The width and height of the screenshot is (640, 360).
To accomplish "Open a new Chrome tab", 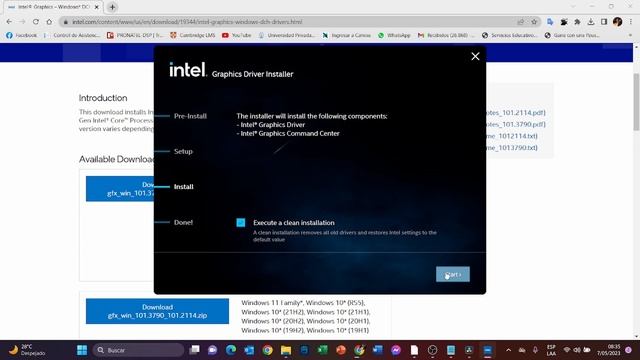I will coord(112,7).
